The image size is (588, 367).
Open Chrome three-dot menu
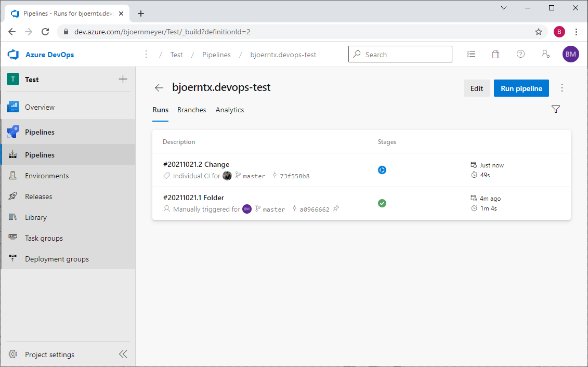tap(577, 32)
